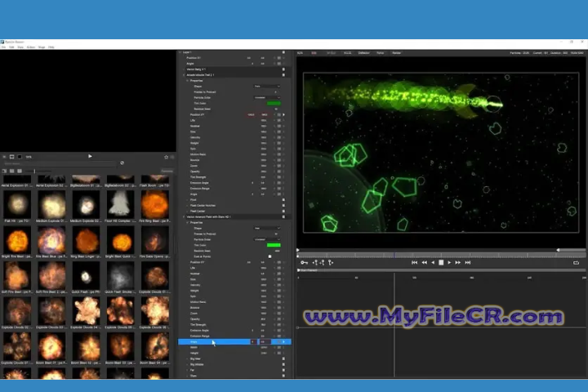This screenshot has height=392, width=588.
Task: Toggle the Big Near particle checkbox
Action: click(x=283, y=359)
